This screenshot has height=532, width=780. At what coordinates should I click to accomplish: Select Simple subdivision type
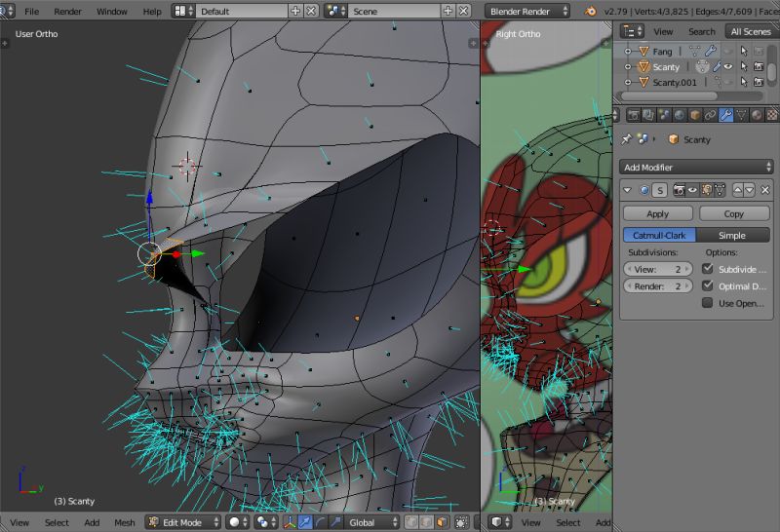732,235
